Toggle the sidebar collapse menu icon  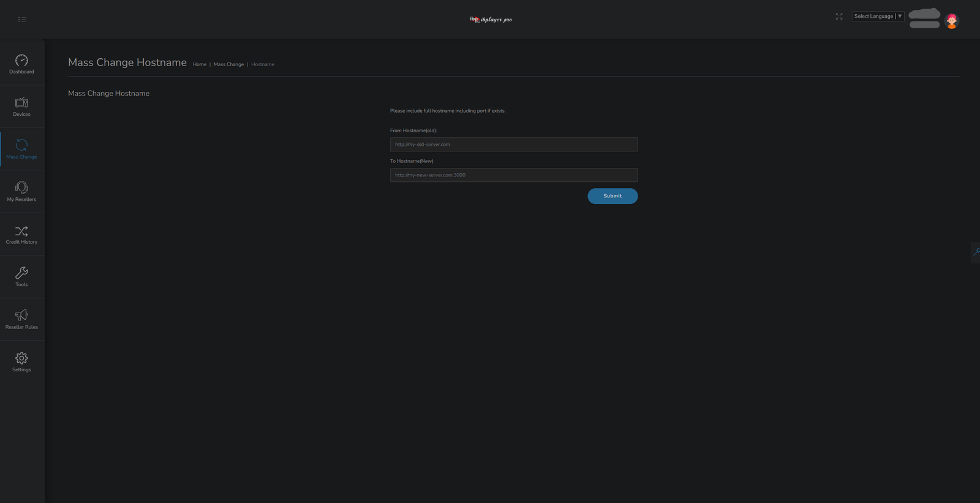coord(22,20)
